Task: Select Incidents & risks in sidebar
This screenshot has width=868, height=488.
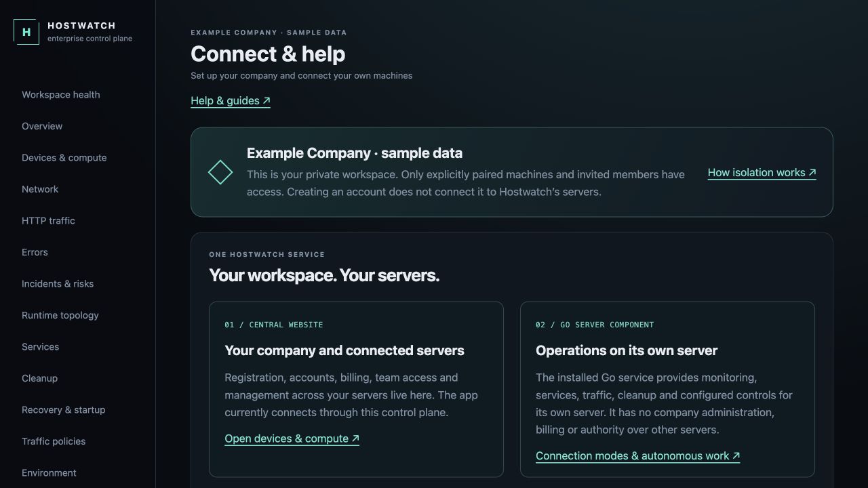Action: pos(58,284)
